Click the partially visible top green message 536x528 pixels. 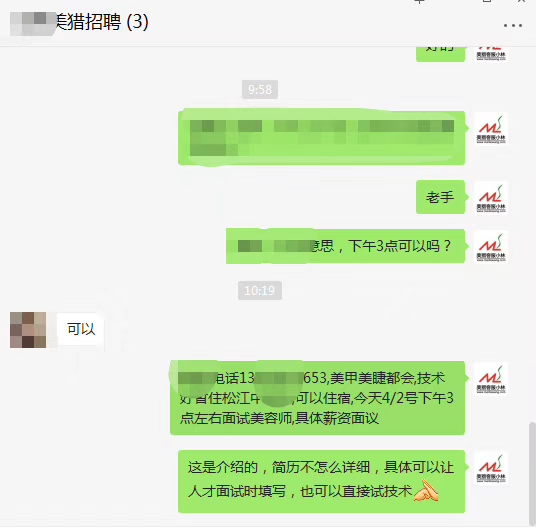pyautogui.click(x=440, y=54)
